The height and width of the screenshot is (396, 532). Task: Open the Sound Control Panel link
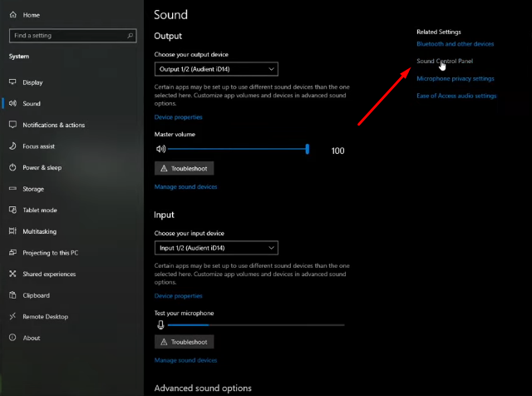[445, 61]
